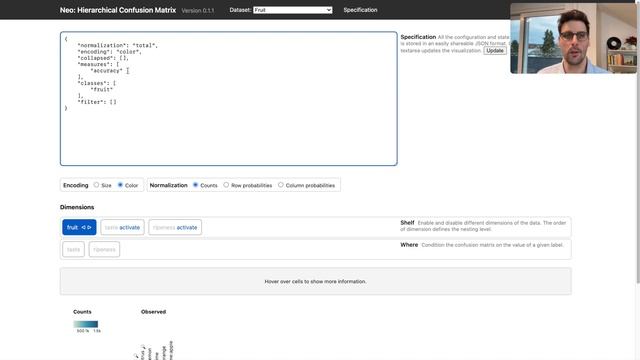The height and width of the screenshot is (360, 640).
Task: Move fruit dimension left with arrow
Action: point(83,227)
